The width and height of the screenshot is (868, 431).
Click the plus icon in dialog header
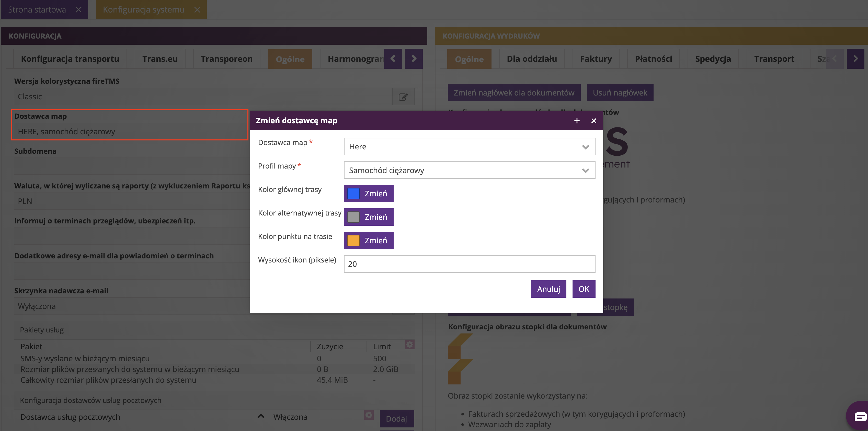click(577, 121)
